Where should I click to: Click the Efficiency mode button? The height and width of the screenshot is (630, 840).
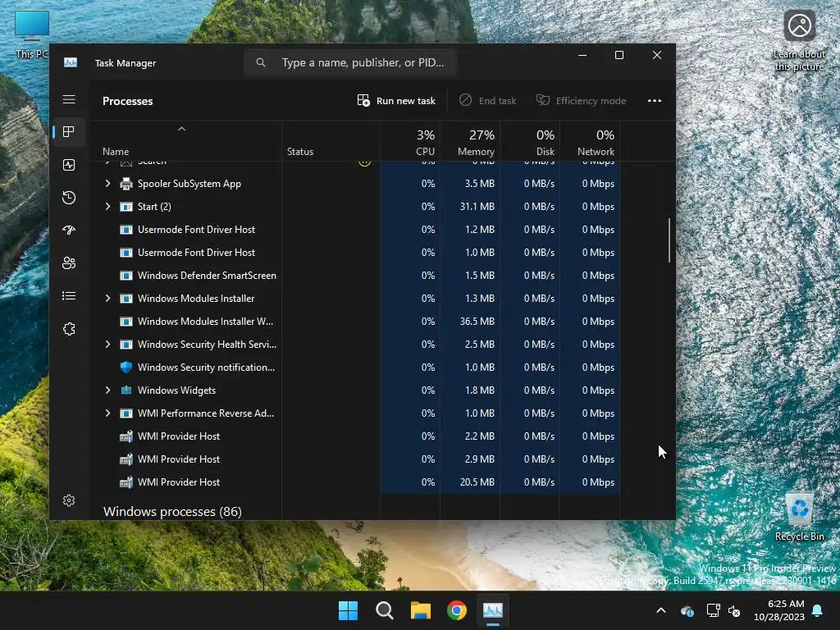click(582, 101)
